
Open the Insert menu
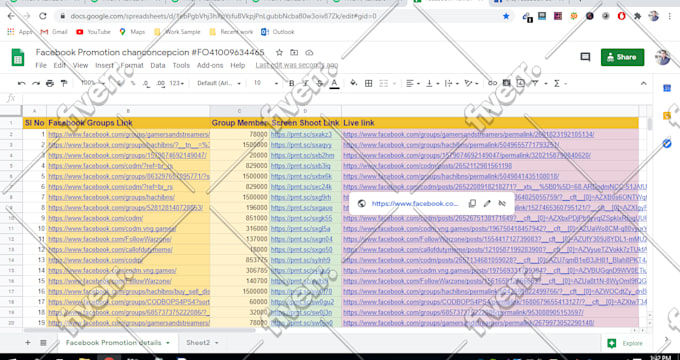click(104, 65)
